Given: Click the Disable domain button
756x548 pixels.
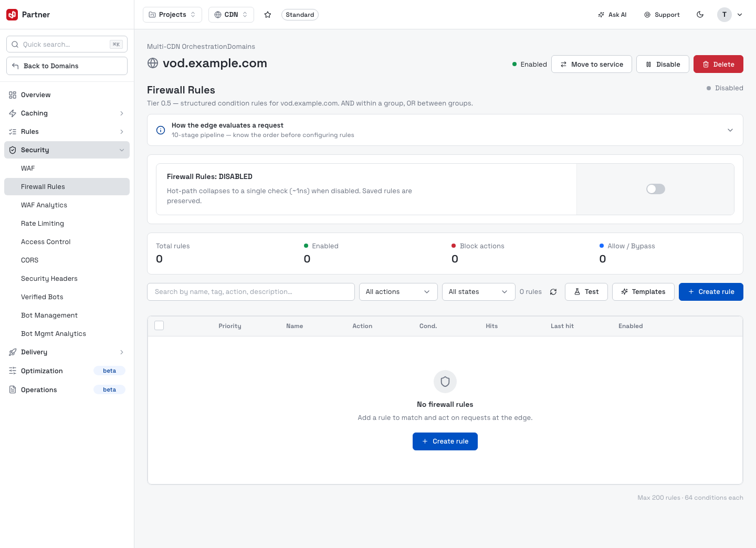Looking at the screenshot, I should pyautogui.click(x=663, y=64).
